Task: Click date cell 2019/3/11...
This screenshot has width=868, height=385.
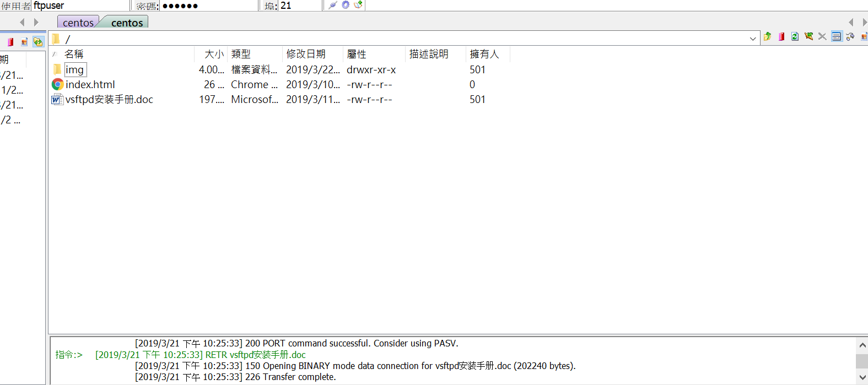Action: pyautogui.click(x=313, y=99)
